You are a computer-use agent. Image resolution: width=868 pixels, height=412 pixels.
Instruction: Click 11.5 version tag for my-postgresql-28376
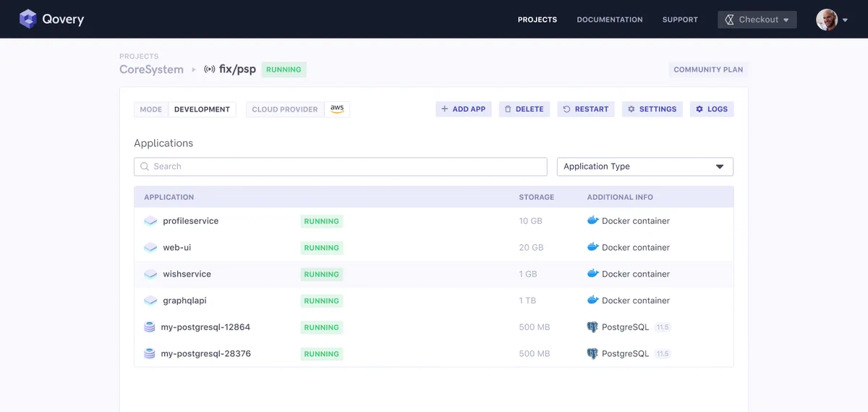pos(663,354)
